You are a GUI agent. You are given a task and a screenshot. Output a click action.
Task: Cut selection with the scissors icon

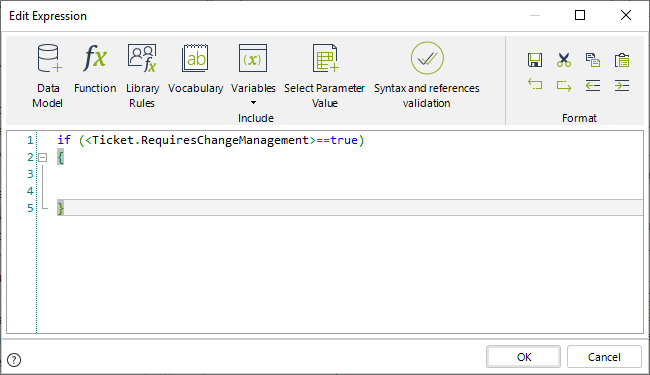[x=564, y=60]
